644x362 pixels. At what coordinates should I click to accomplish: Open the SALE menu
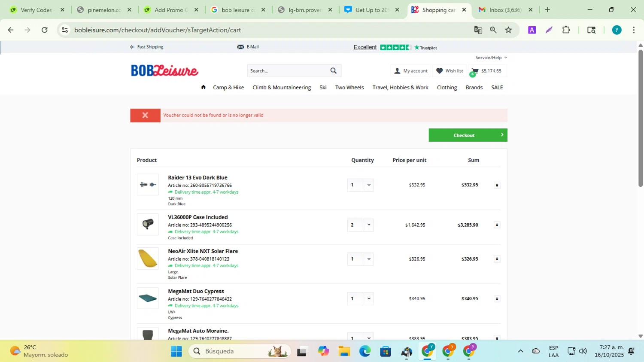(x=497, y=88)
